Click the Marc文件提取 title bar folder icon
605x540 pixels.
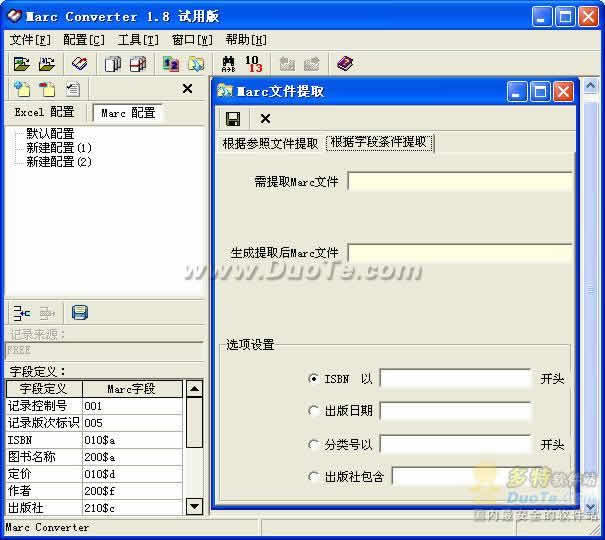pyautogui.click(x=225, y=91)
